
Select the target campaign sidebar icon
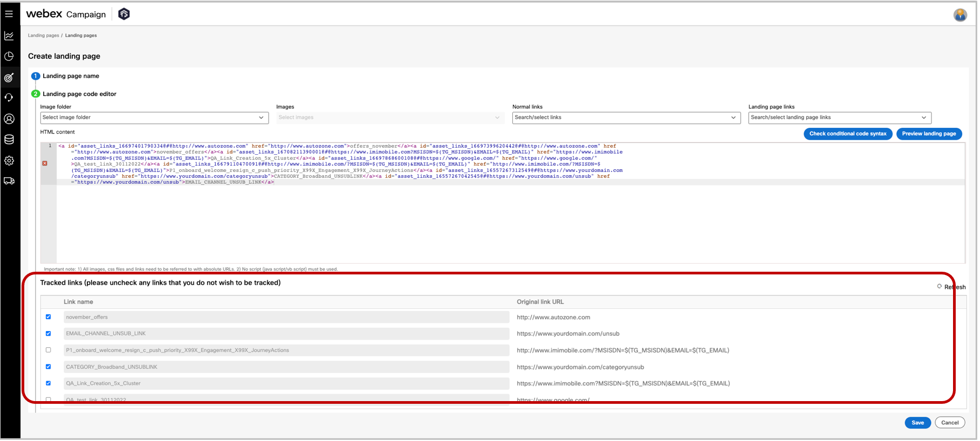[9, 78]
